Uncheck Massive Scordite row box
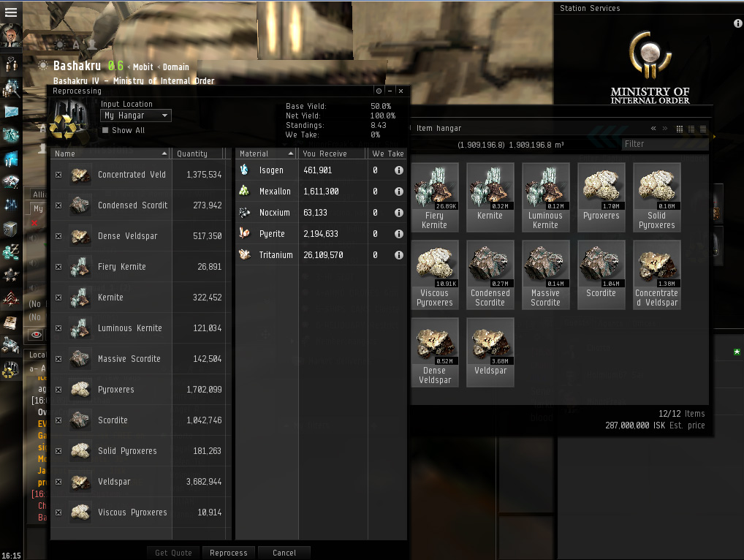This screenshot has width=744, height=560. 58,359
